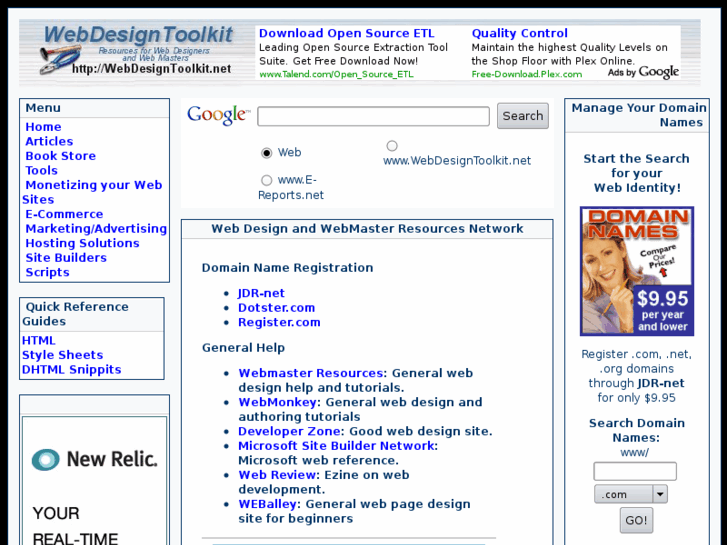The image size is (727, 545).
Task: Select the www.WebDesignToolkit.net radio option
Action: [392, 146]
